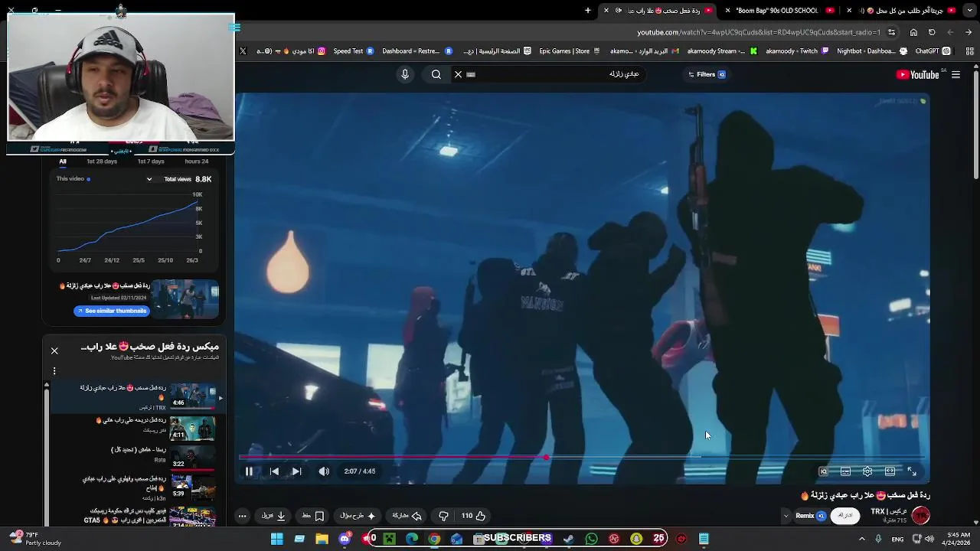Open vidIQ Filters button
980x551 pixels.
[x=707, y=74]
